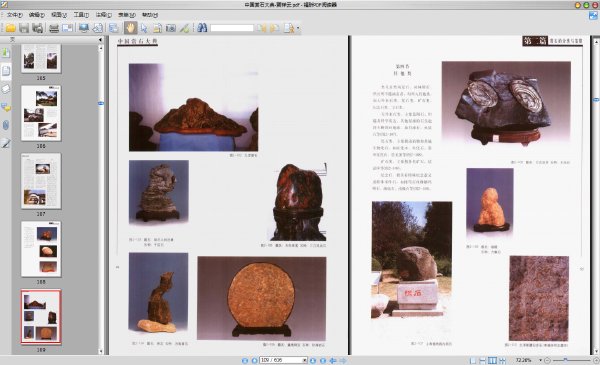
Task: Select page thumbnail 105
Action: pyautogui.click(x=41, y=58)
